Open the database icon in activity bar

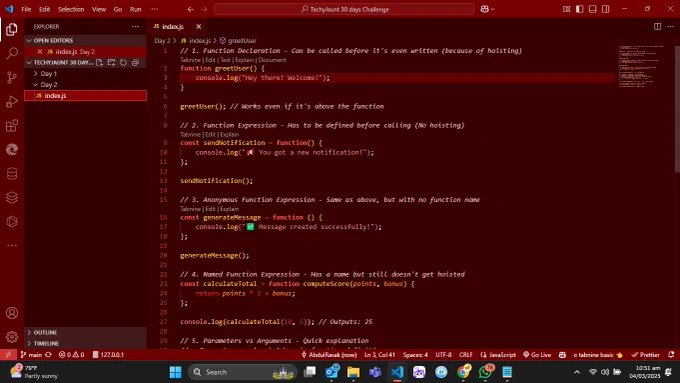12,173
